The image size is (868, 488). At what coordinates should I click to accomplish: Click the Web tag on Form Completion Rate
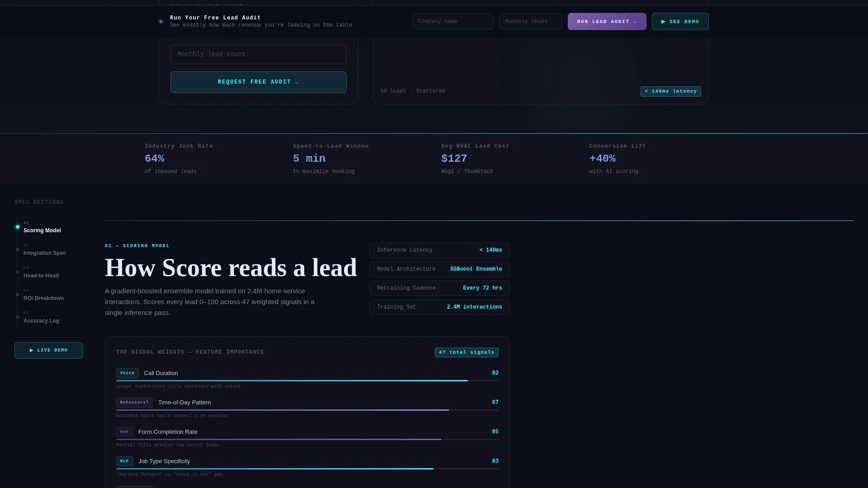point(124,432)
